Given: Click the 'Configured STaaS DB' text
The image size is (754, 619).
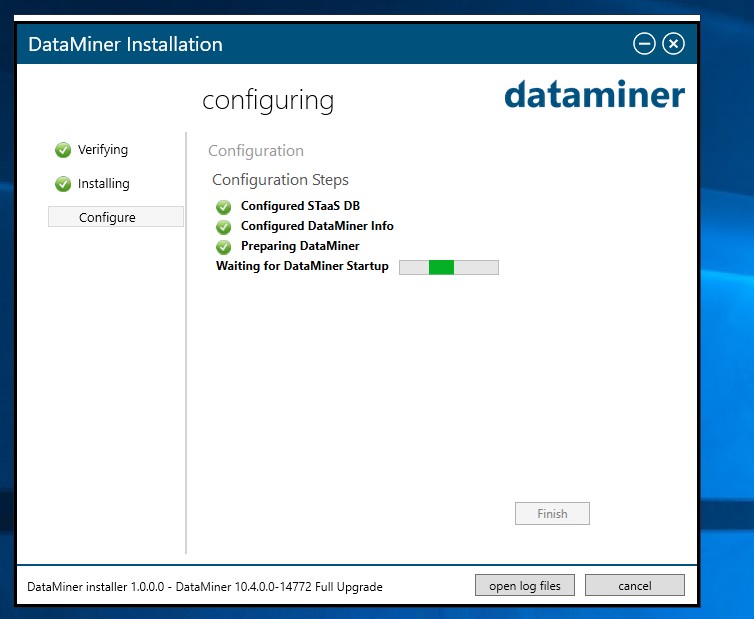Looking at the screenshot, I should coord(301,206).
